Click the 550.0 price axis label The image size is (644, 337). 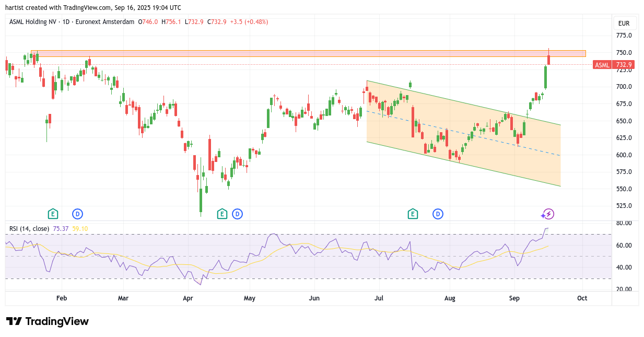click(x=624, y=189)
